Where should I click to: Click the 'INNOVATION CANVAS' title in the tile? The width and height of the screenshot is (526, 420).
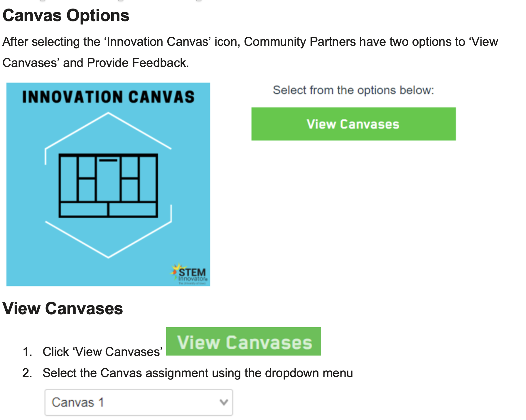pos(108,97)
